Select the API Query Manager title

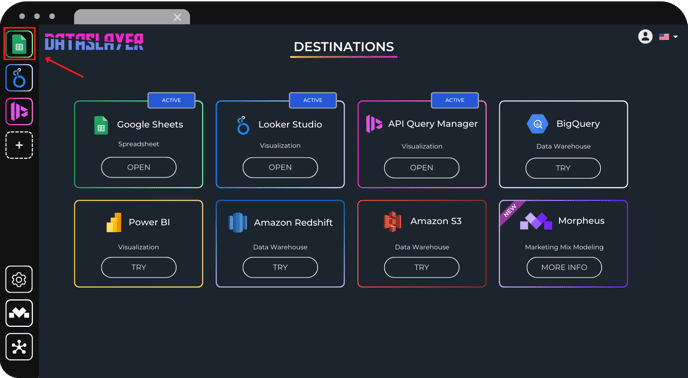[x=433, y=124]
